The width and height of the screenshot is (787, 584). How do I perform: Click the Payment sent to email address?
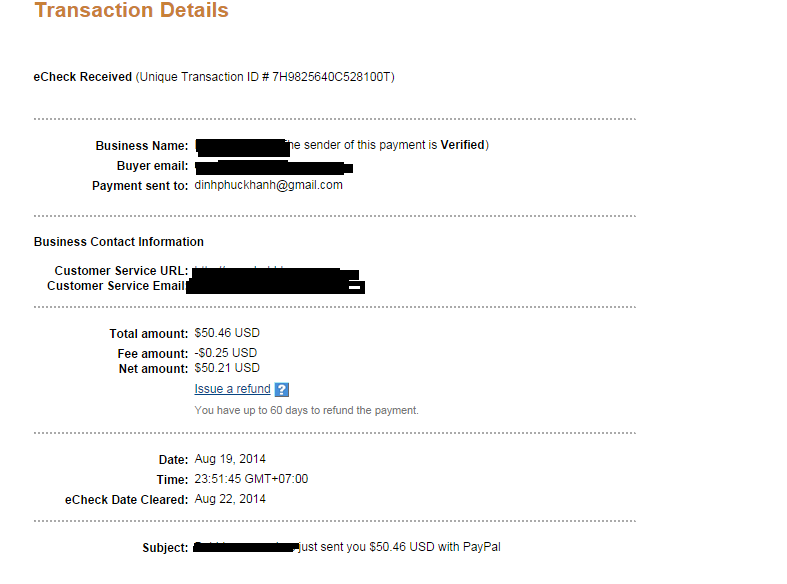click(268, 185)
